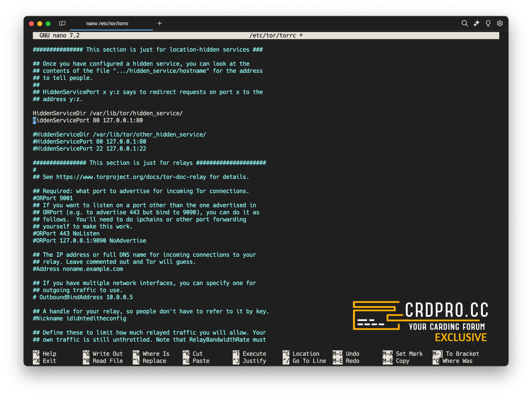532x397 pixels.
Task: Click the ^O Write Out shortcut
Action: point(103,354)
